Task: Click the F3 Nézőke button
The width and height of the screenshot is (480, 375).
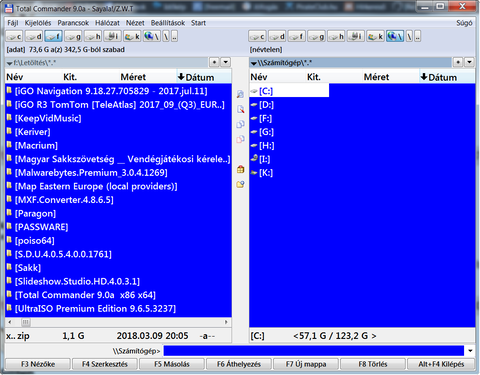Action: (x=38, y=364)
